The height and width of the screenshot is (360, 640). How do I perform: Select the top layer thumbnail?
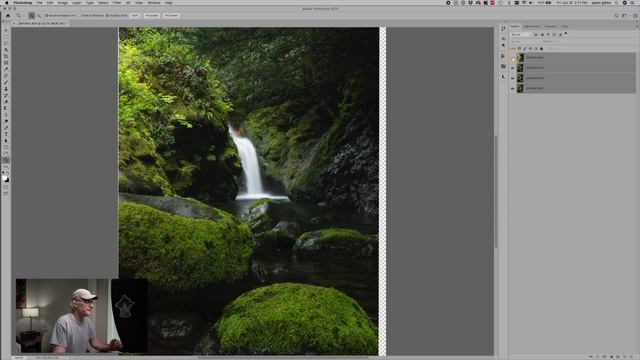[x=520, y=58]
